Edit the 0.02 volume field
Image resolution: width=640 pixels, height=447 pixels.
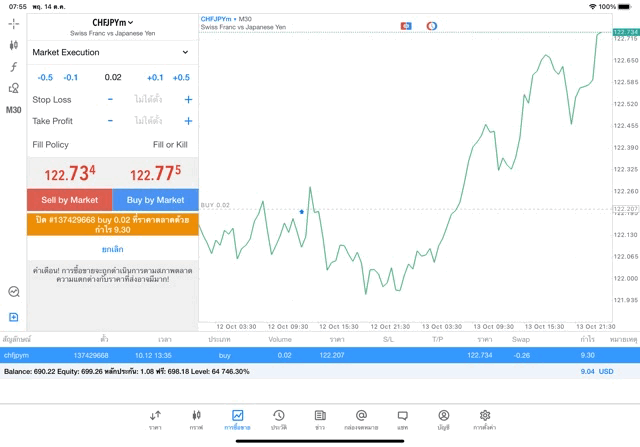[113, 77]
